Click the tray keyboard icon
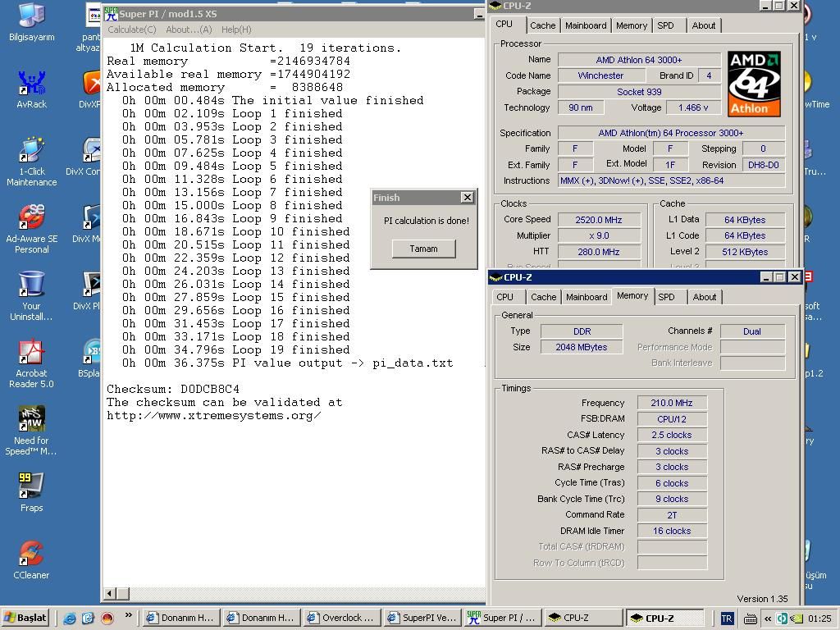The width and height of the screenshot is (840, 630). click(751, 619)
